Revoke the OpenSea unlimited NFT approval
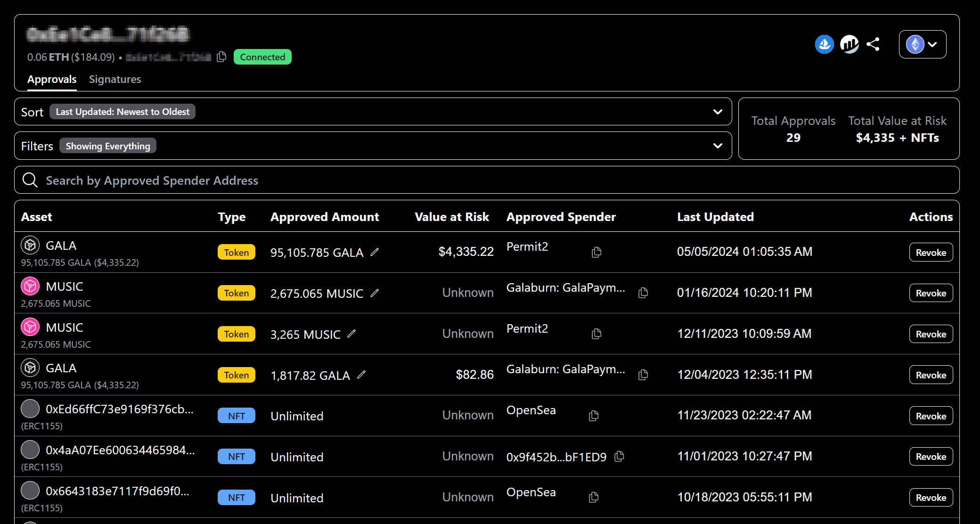The image size is (980, 524). point(931,416)
